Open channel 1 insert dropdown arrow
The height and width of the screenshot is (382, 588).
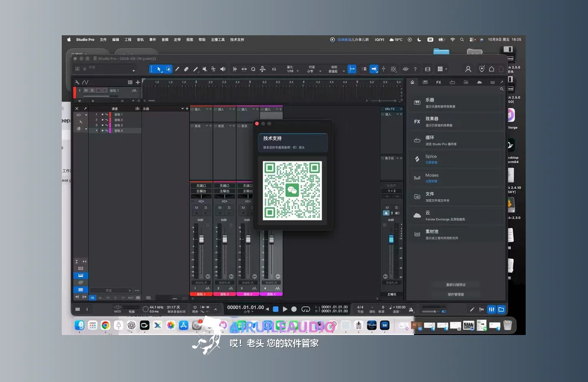206,109
